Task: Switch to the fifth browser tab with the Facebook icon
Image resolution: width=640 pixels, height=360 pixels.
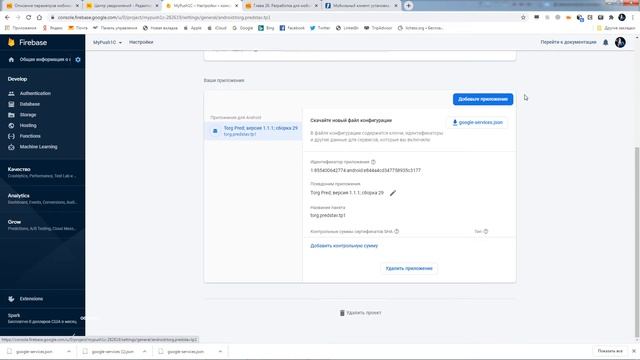Action: tap(361, 6)
